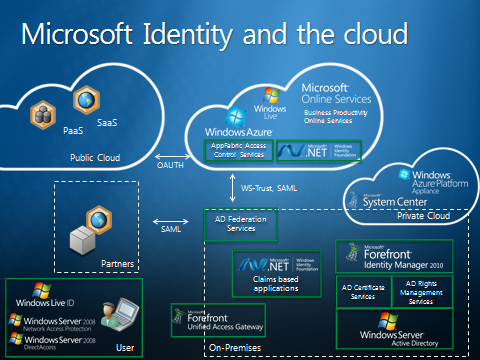Click the SAML label beside Partners

point(171,229)
